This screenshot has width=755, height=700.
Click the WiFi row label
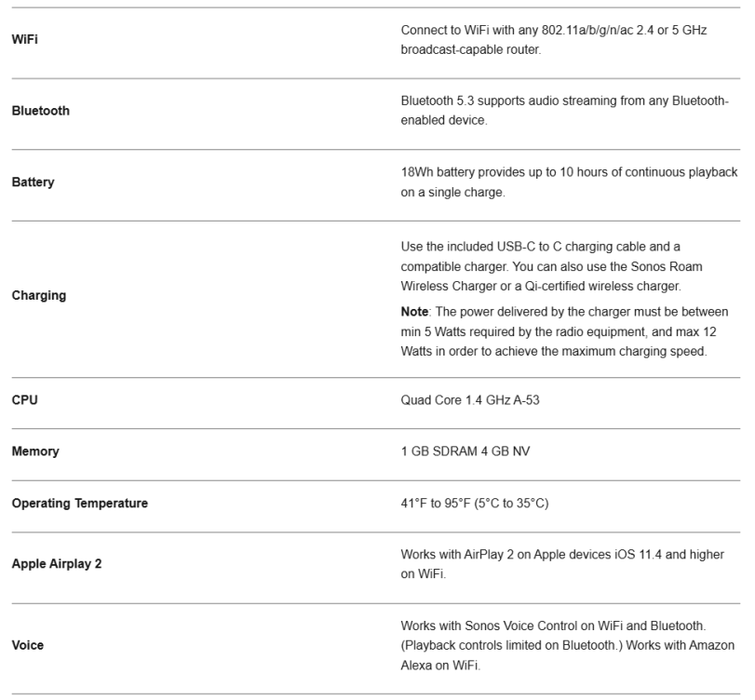pos(25,40)
